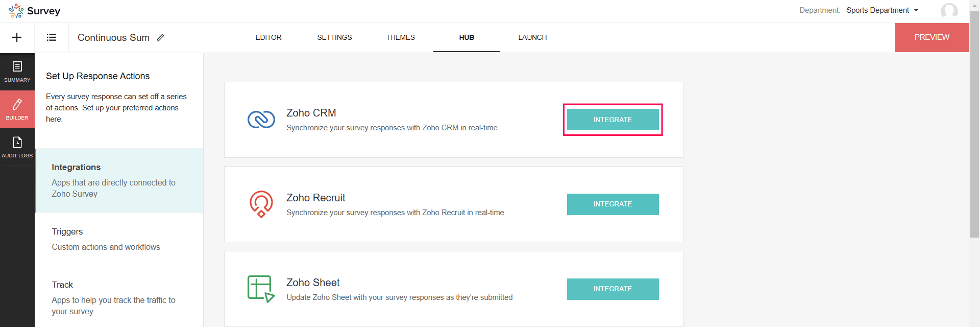Integrate with Zoho Recruit
The height and width of the screenshot is (327, 980).
tap(613, 204)
